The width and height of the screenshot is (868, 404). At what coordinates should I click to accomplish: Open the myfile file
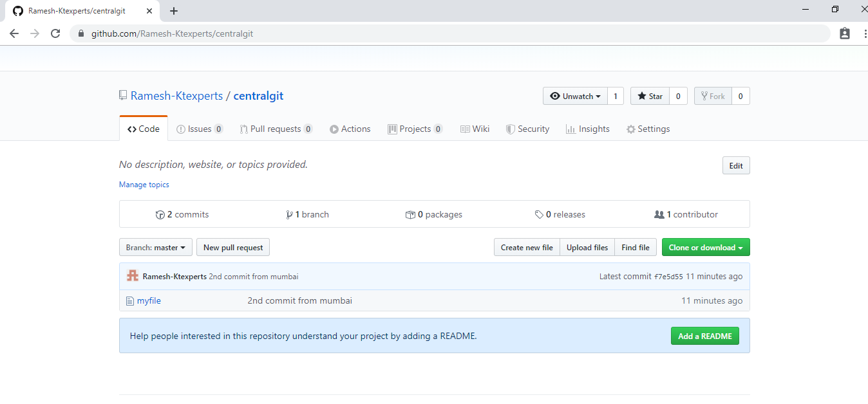149,301
